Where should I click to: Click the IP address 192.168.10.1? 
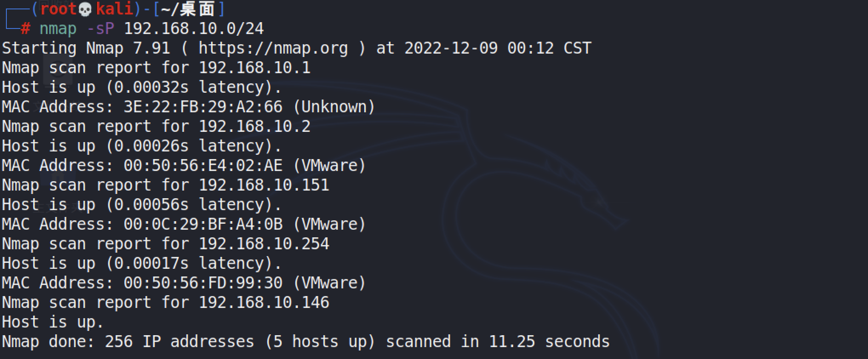(x=254, y=68)
